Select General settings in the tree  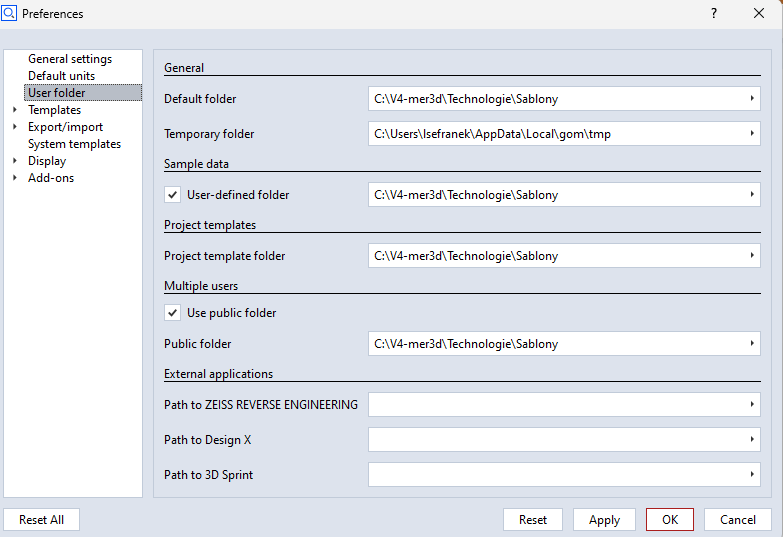point(70,59)
